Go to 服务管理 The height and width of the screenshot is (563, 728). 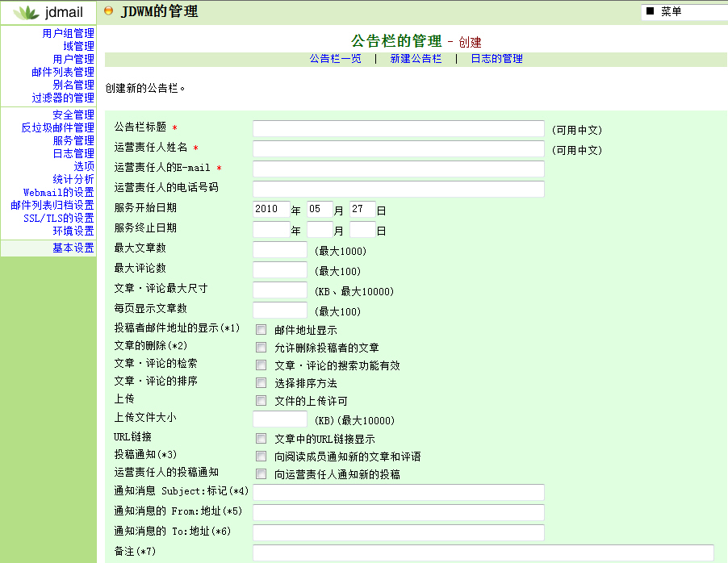click(x=73, y=140)
